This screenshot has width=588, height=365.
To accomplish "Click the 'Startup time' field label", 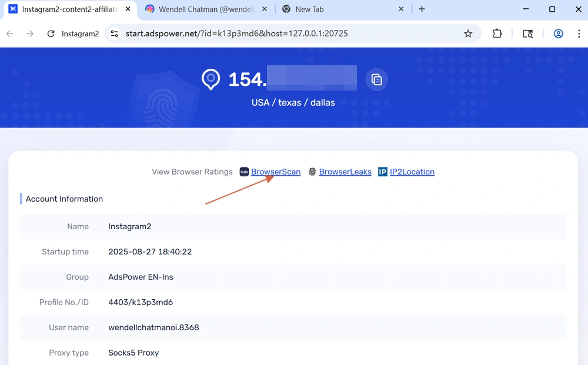I will (x=65, y=252).
